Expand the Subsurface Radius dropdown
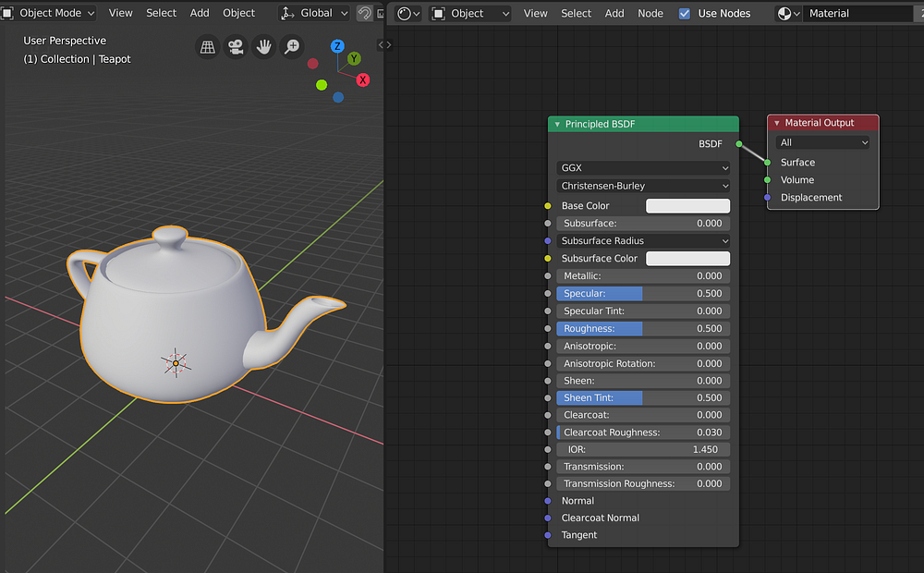 [643, 240]
